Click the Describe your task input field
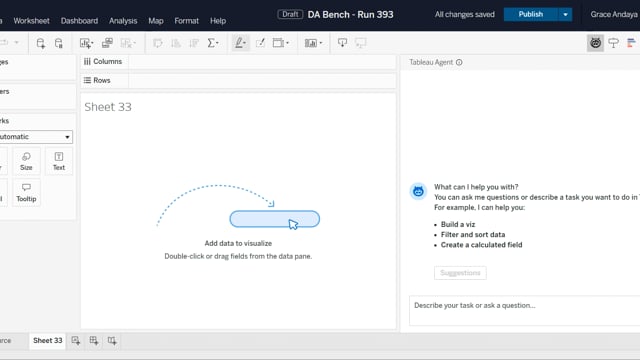The height and width of the screenshot is (360, 640). coord(524,311)
